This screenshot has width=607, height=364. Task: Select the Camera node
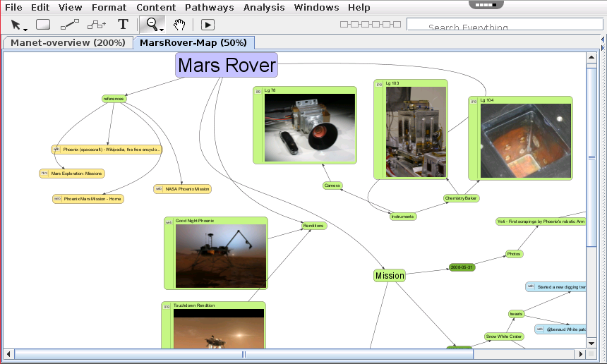click(x=332, y=186)
